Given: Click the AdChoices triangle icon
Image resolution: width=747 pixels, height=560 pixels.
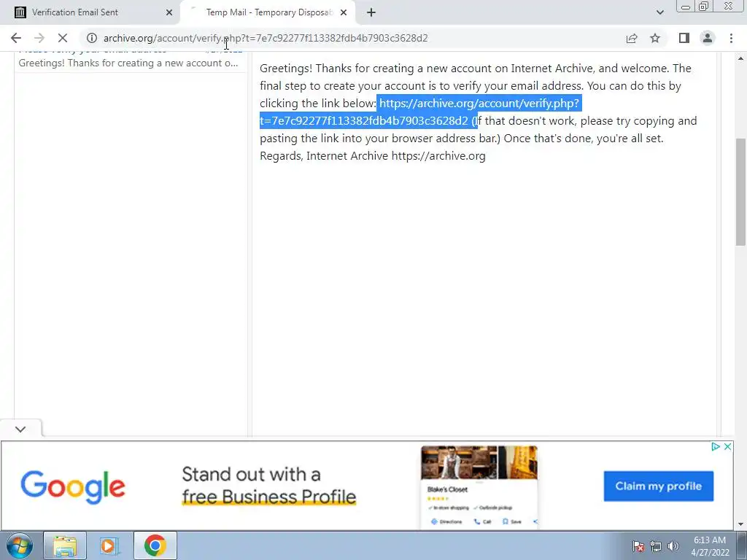Looking at the screenshot, I should [716, 447].
